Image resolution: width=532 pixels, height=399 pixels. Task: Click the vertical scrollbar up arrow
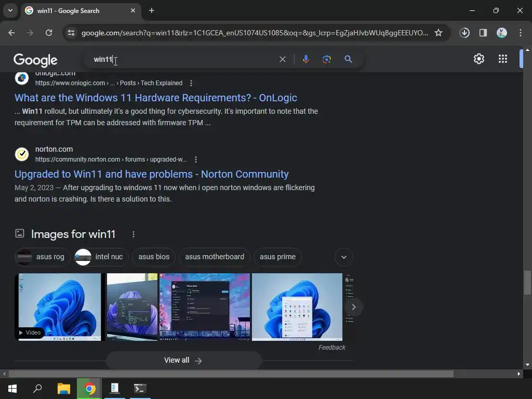click(x=527, y=50)
